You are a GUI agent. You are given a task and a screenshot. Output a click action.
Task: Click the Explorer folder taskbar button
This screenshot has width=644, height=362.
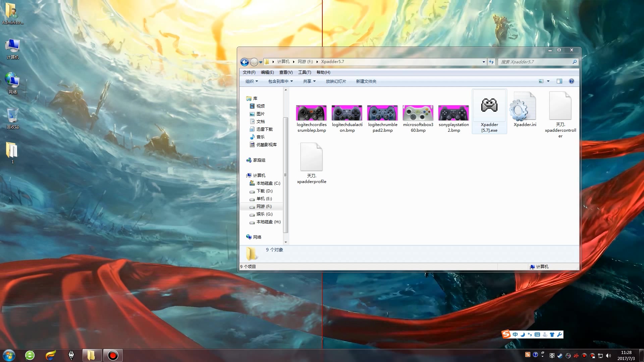click(x=92, y=355)
